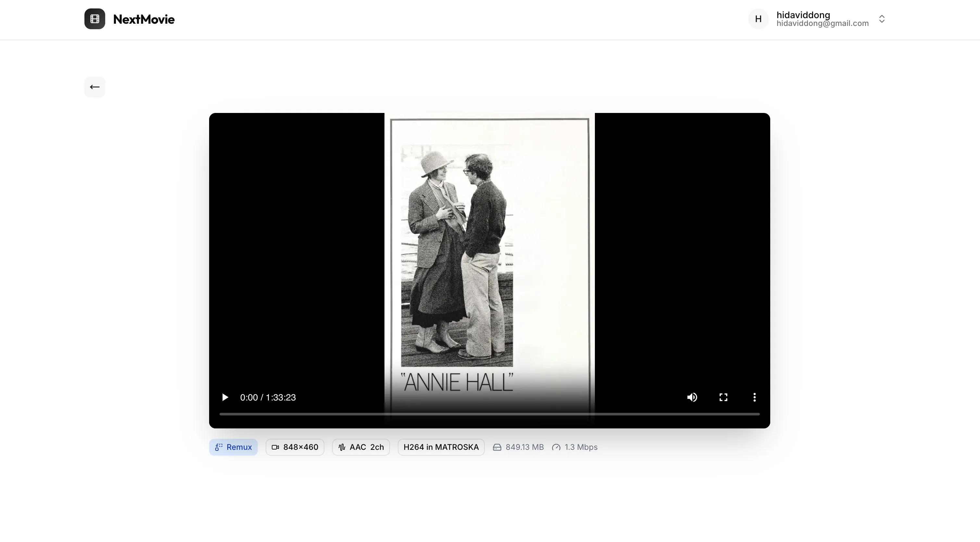Image resolution: width=980 pixels, height=542 pixels.
Task: Click the AAC 2ch audio badge
Action: [361, 447]
